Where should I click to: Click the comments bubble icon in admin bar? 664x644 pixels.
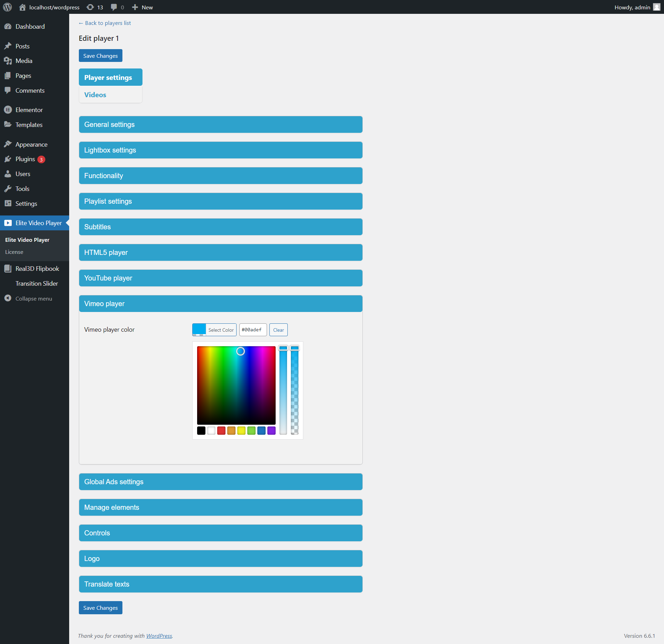point(114,7)
